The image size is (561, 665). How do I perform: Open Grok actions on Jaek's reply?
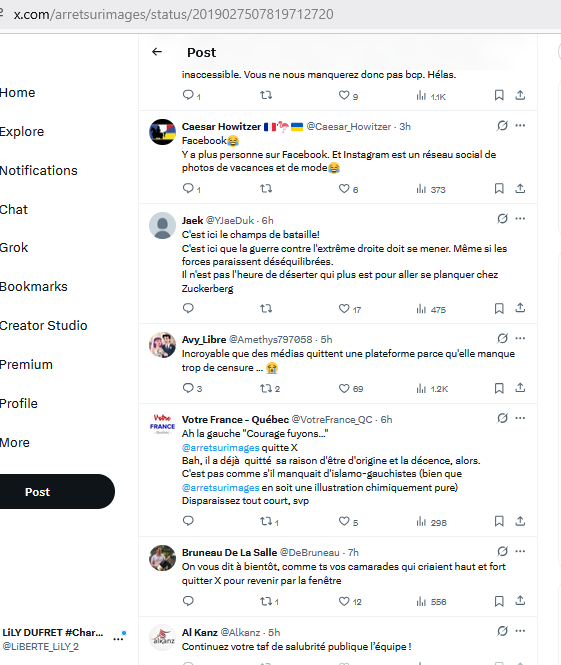pos(502,219)
